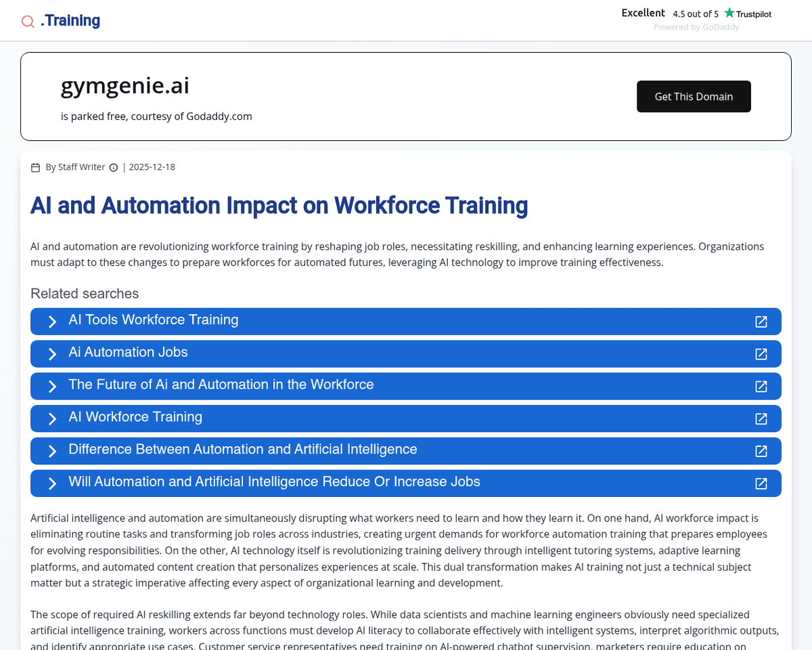Click the Excellent 4.5 out of 5 rating

[670, 14]
